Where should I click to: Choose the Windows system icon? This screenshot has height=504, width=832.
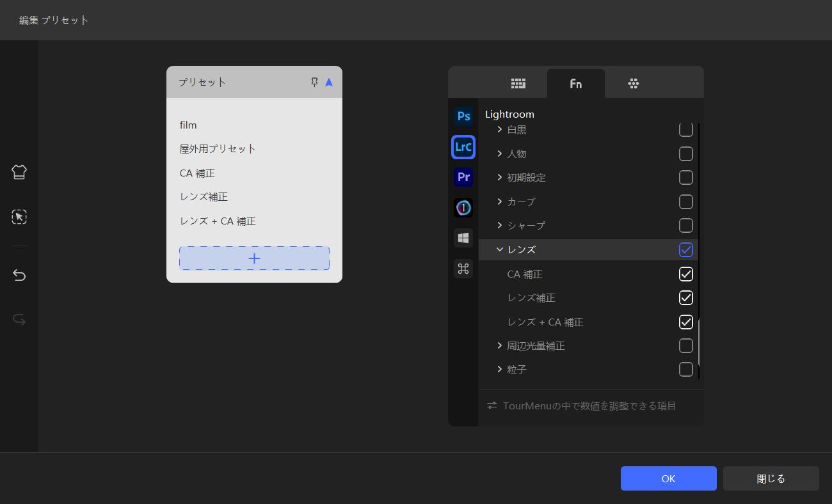463,238
